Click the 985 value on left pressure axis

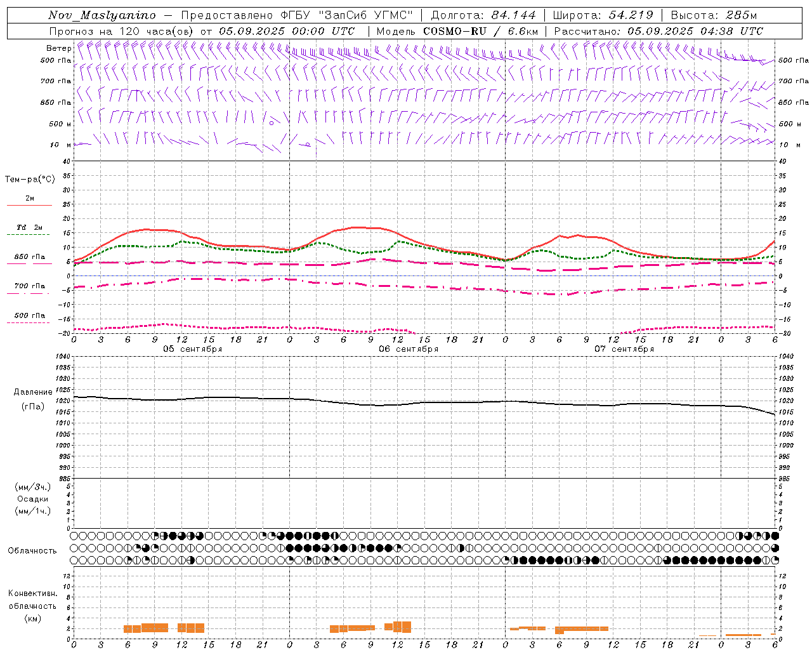coord(64,478)
